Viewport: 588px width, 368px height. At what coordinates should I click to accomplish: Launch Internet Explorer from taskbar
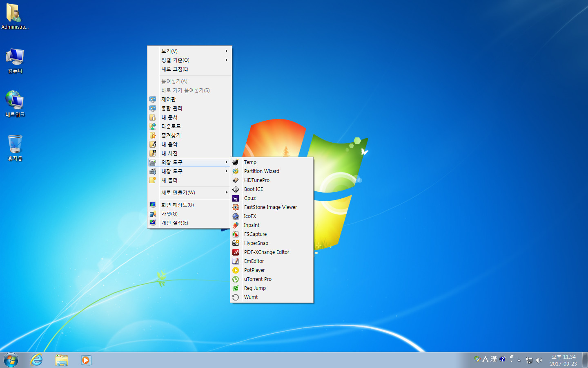click(37, 360)
